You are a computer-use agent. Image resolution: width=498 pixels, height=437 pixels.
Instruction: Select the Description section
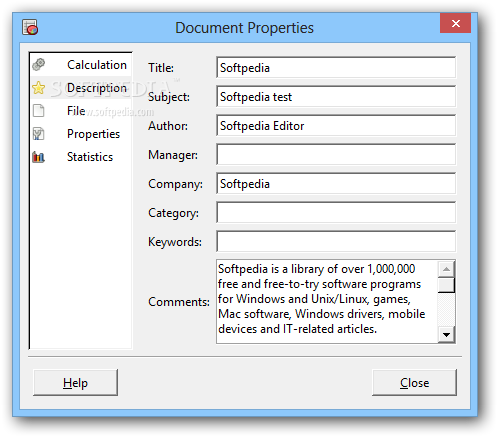point(81,88)
